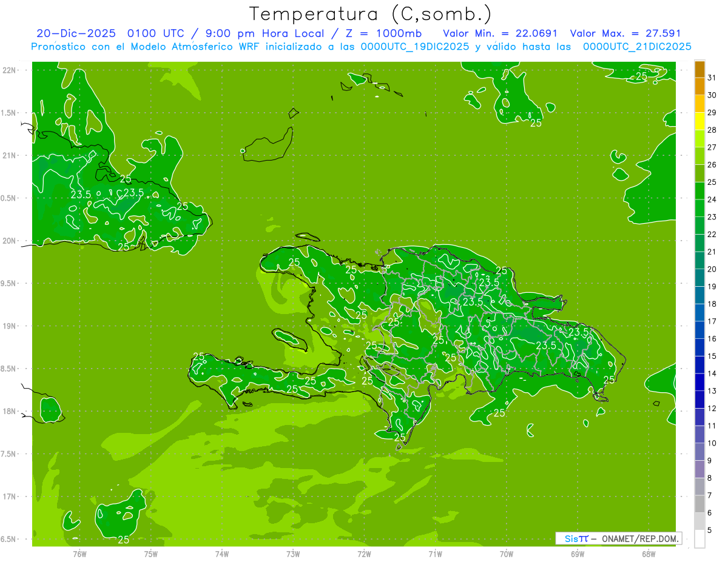Select the date text "20-Dic-2025"

click(x=76, y=33)
